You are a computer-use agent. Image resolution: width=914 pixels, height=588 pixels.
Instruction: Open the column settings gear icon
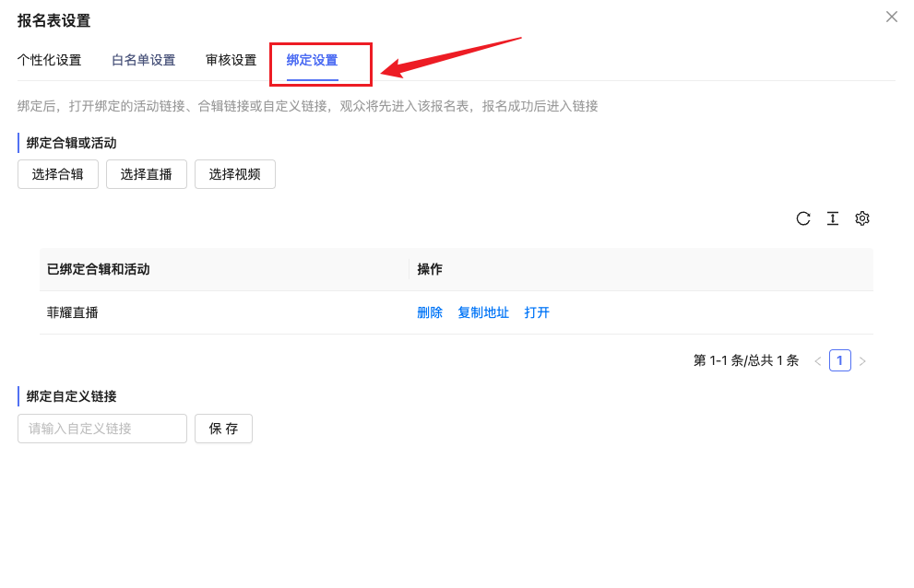click(x=862, y=218)
